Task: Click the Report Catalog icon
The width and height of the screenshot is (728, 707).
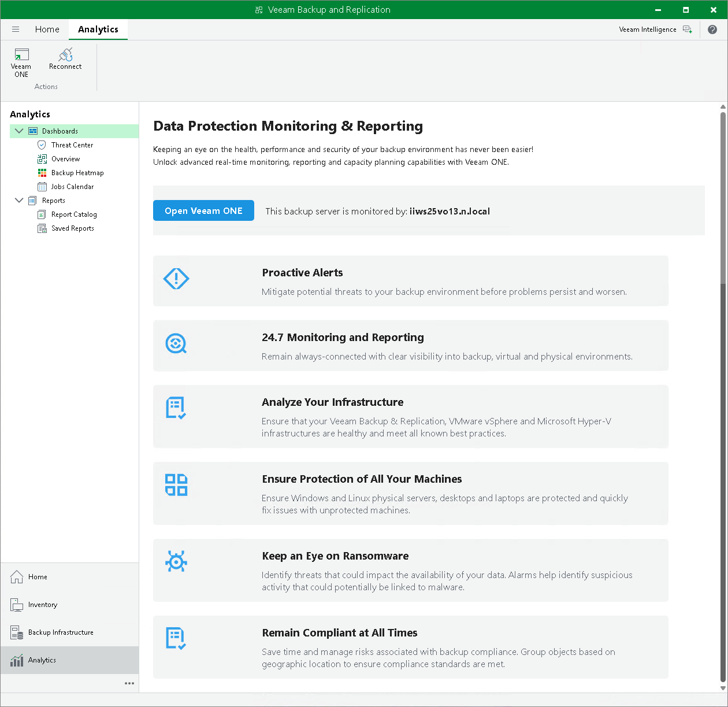Action: click(x=42, y=214)
